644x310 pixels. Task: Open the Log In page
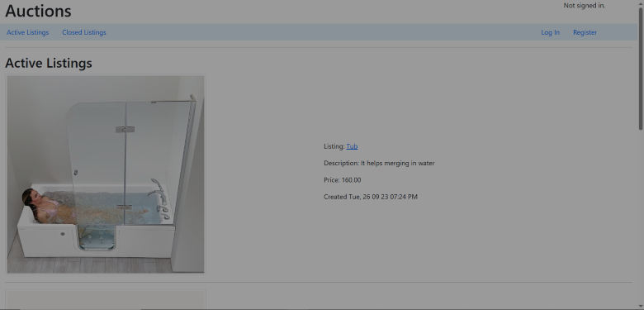click(x=550, y=32)
